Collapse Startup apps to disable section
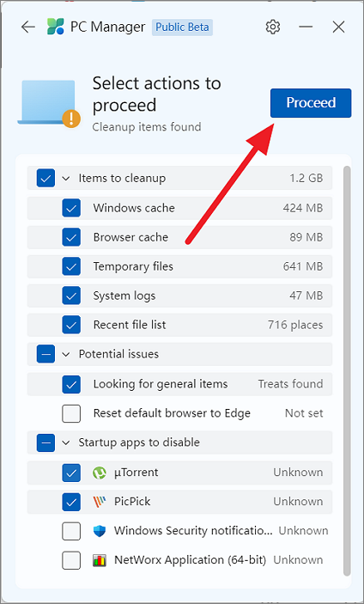364x604 pixels. [x=66, y=442]
